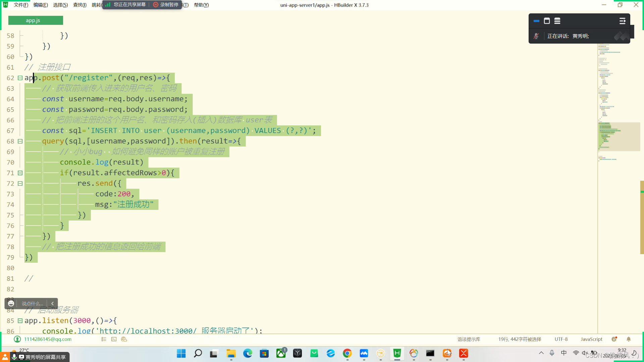Collapse code fold at line 62
The height and width of the screenshot is (362, 644).
tap(20, 78)
